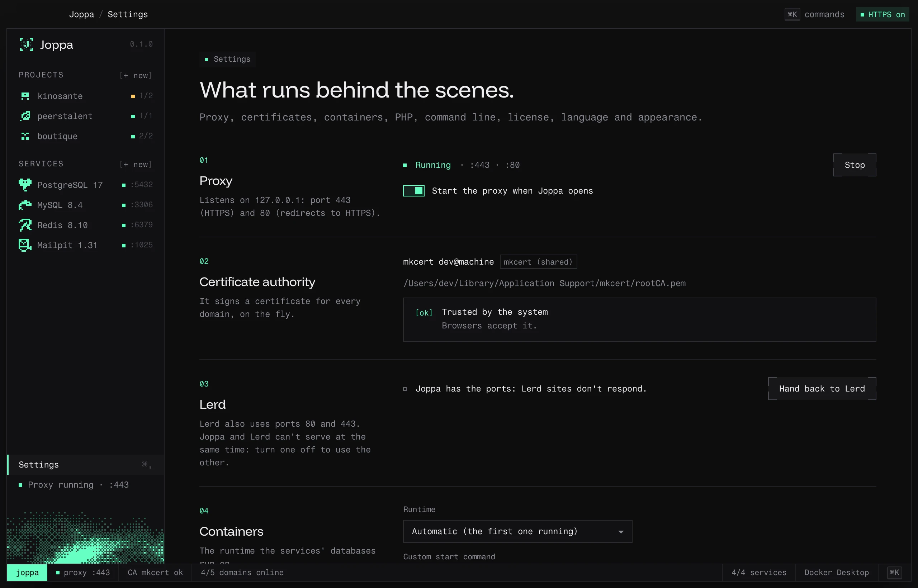Screen dimensions: 918x588
Task: Click proxy :443 in status bar
Action: 83,572
